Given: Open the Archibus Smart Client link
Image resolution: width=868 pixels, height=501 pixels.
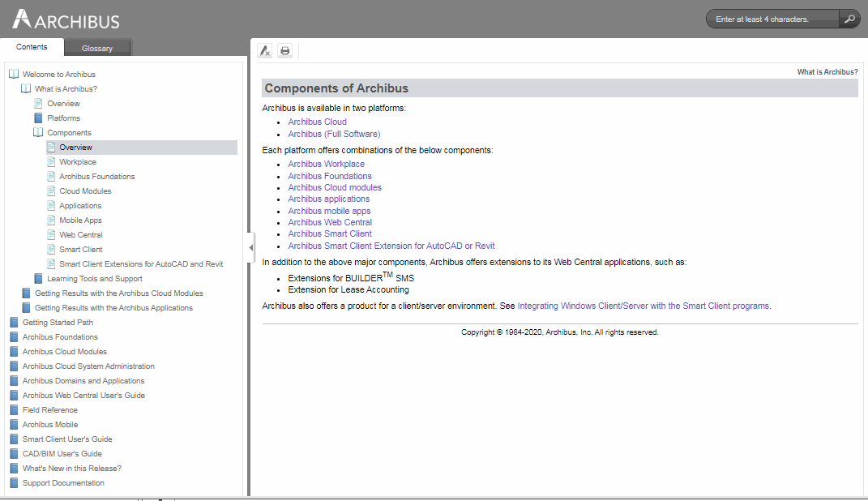Looking at the screenshot, I should [x=330, y=233].
